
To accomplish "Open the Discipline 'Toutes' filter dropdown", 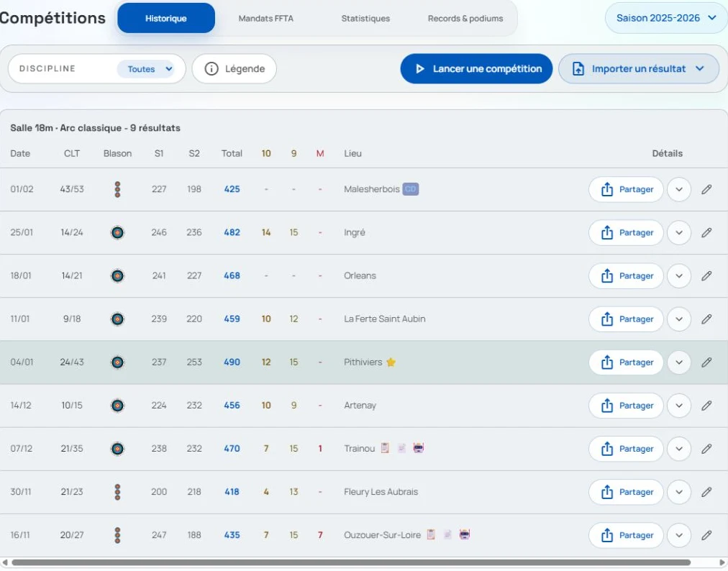I will point(145,69).
